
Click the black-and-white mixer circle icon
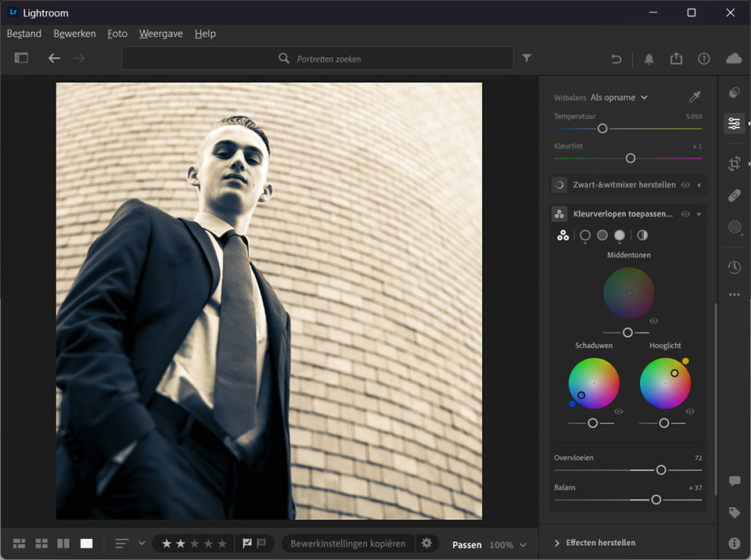click(x=559, y=185)
